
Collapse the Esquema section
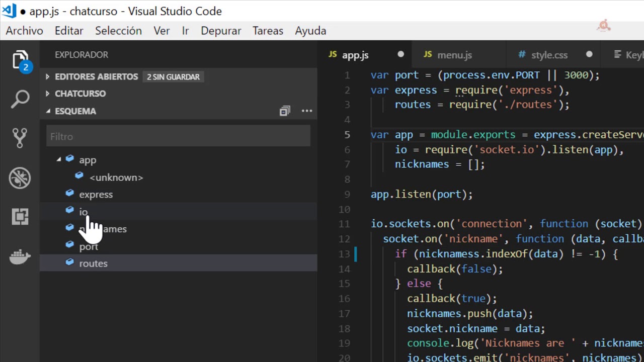(x=47, y=111)
